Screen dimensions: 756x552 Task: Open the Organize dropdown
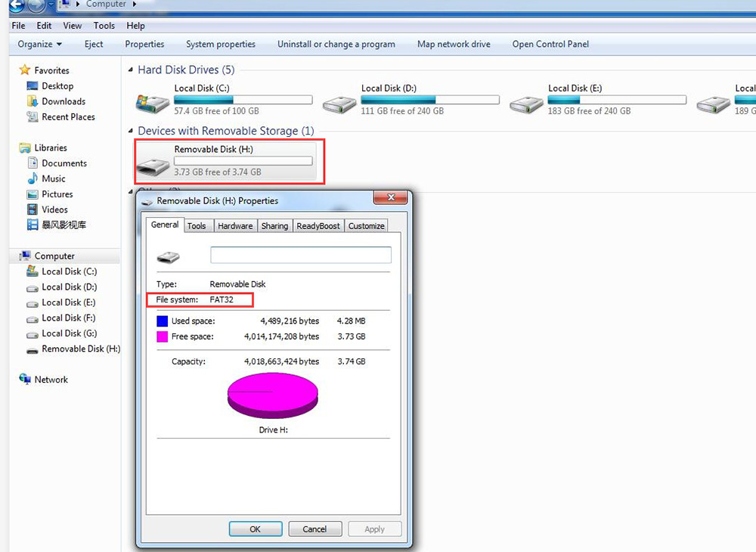[x=39, y=44]
